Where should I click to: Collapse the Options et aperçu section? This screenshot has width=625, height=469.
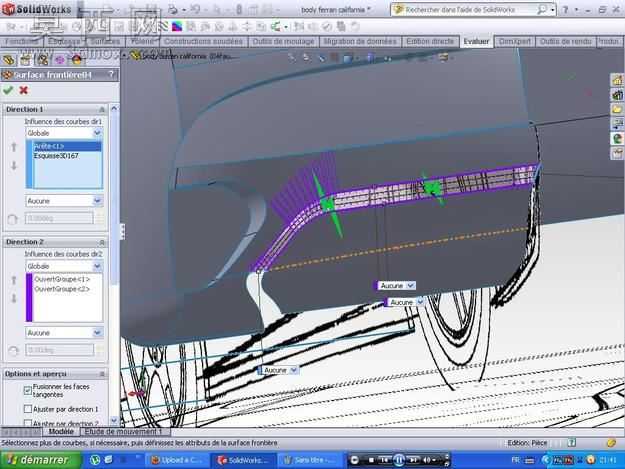click(102, 374)
